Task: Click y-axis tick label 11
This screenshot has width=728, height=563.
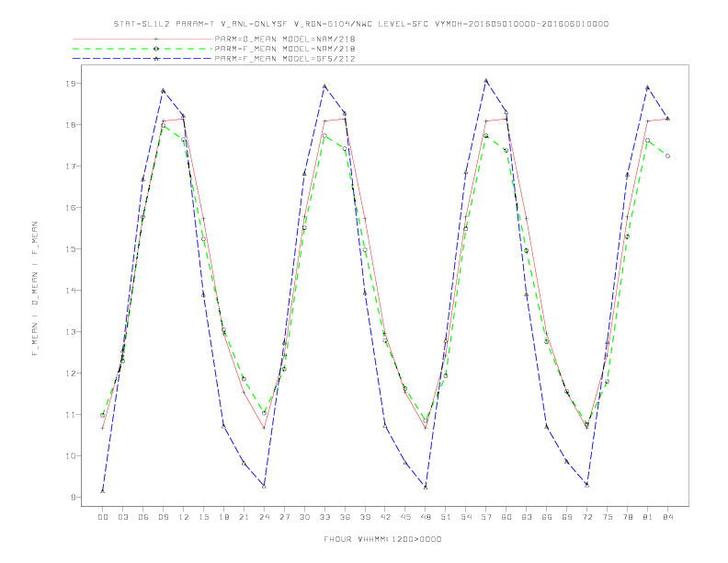Action: coord(71,414)
